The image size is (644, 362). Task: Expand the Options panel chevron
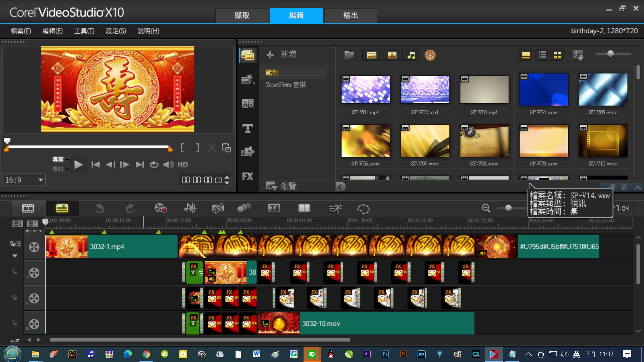coord(638,187)
